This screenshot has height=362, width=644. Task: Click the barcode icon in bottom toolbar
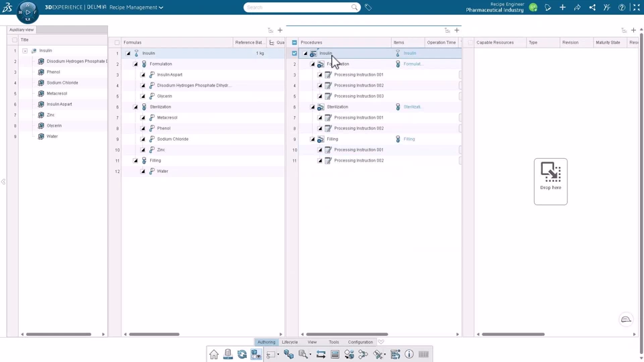point(423,354)
